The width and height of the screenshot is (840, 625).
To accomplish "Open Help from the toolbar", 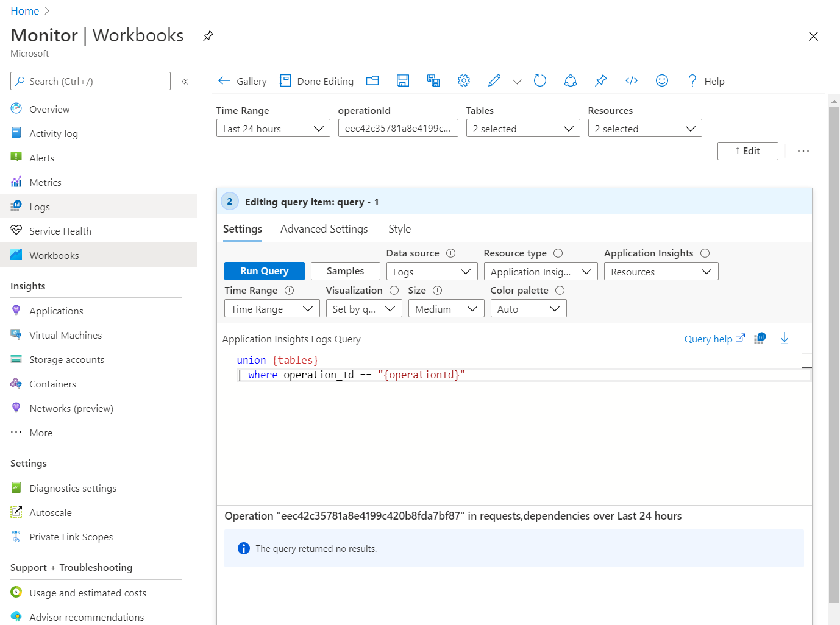I will pos(706,81).
